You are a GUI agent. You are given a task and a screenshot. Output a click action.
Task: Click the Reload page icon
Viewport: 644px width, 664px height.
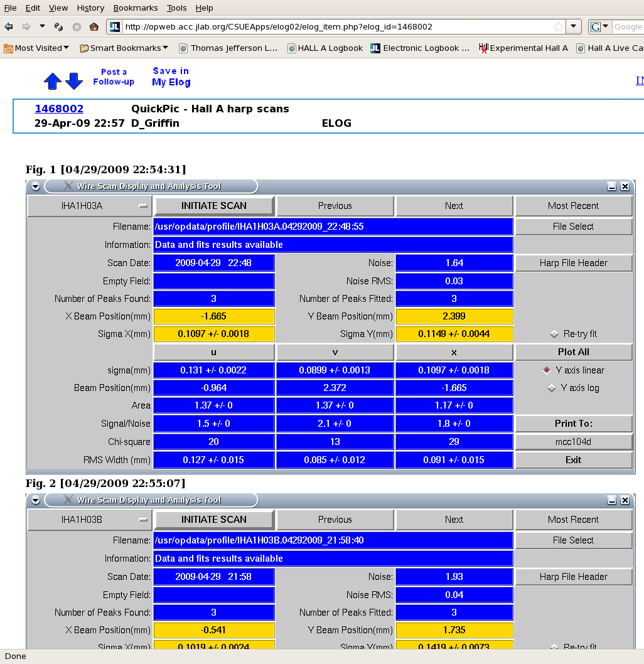[x=58, y=27]
